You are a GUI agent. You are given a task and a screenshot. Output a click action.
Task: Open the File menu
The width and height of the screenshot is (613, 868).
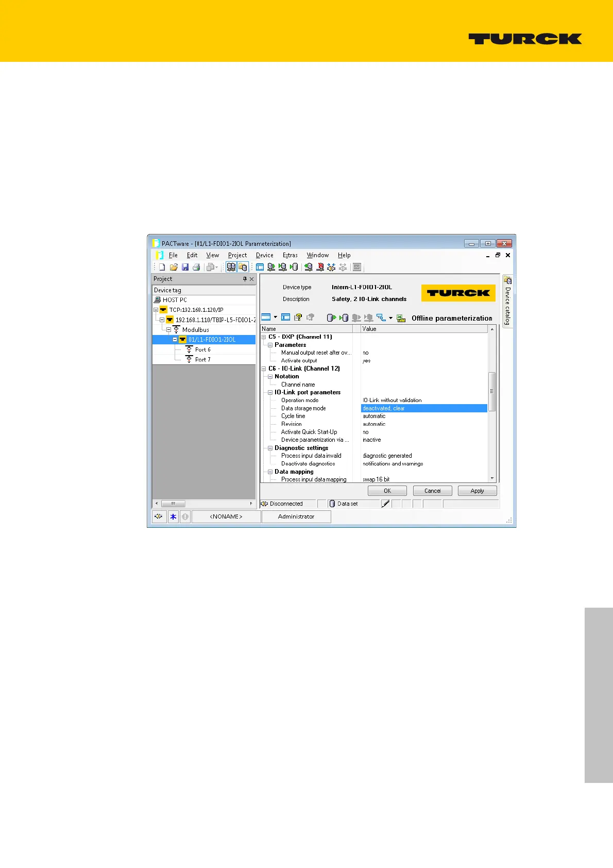click(x=173, y=255)
